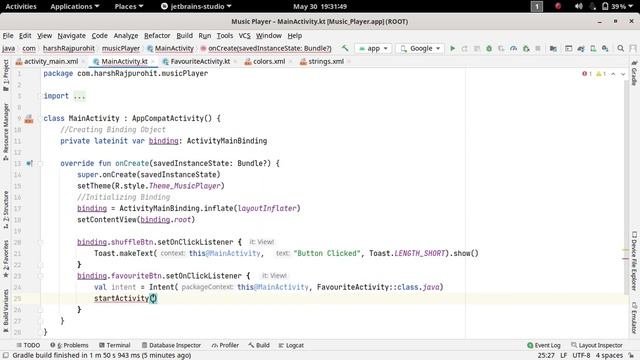Click the musicPlayer breadcrumb
Viewport: 640px width, 360px height.
[x=121, y=48]
